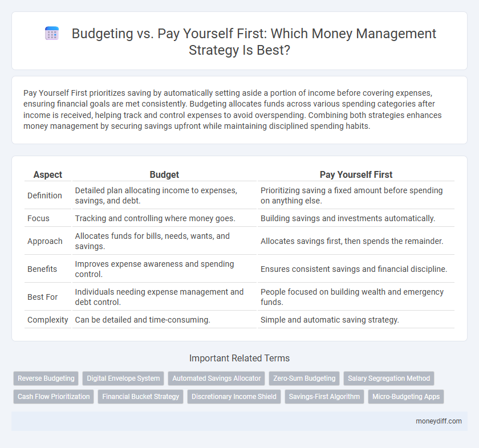Screen dimensions: 479x448
Task: Open the Zero-Sum Budgeting term
Action: click(304, 378)
